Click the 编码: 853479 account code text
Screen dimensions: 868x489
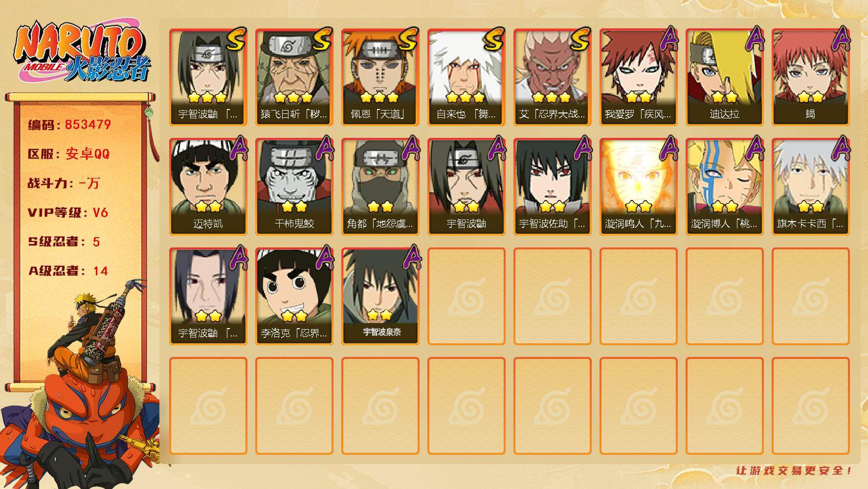pos(69,125)
